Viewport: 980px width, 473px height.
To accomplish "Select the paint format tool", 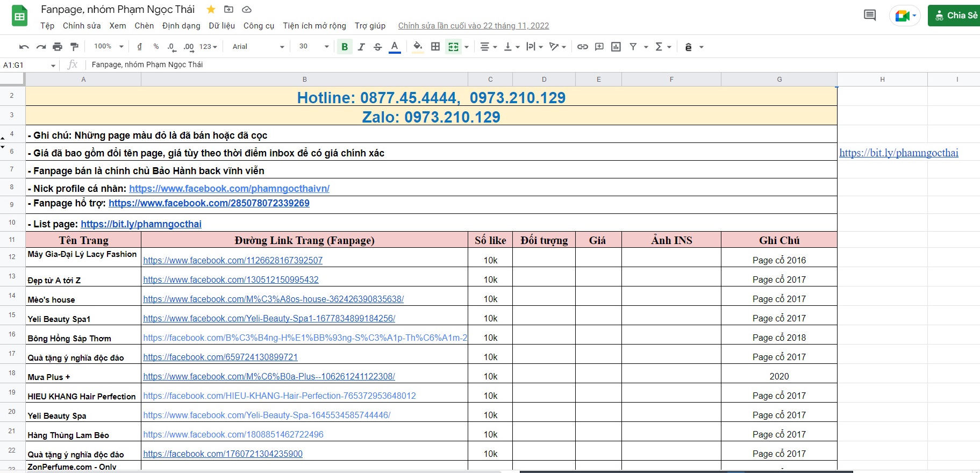I will 74,47.
